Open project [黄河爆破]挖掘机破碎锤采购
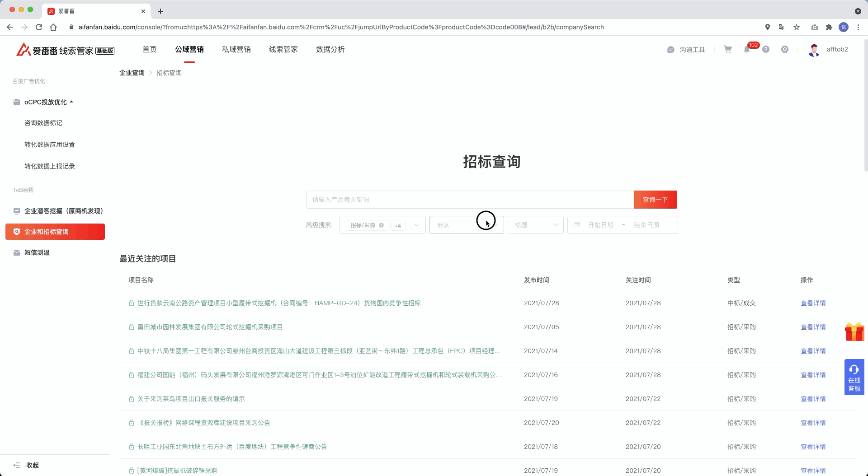 point(177,471)
